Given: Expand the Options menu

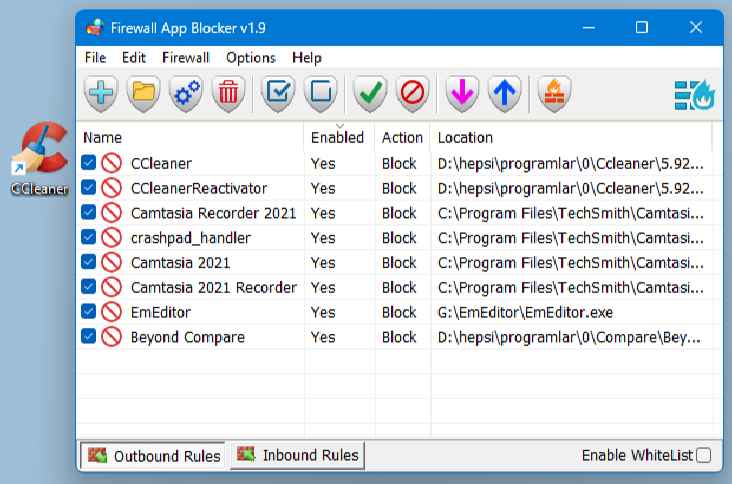Looking at the screenshot, I should 250,58.
